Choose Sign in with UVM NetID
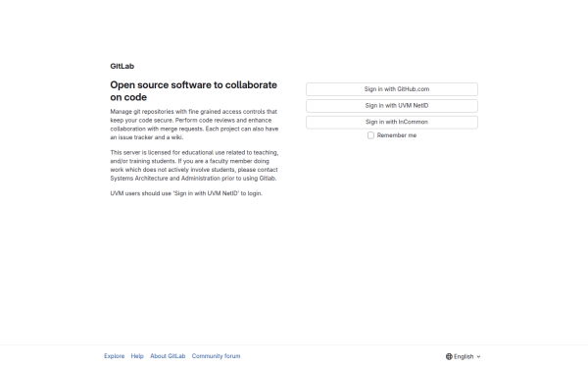588x368 pixels. [x=392, y=106]
